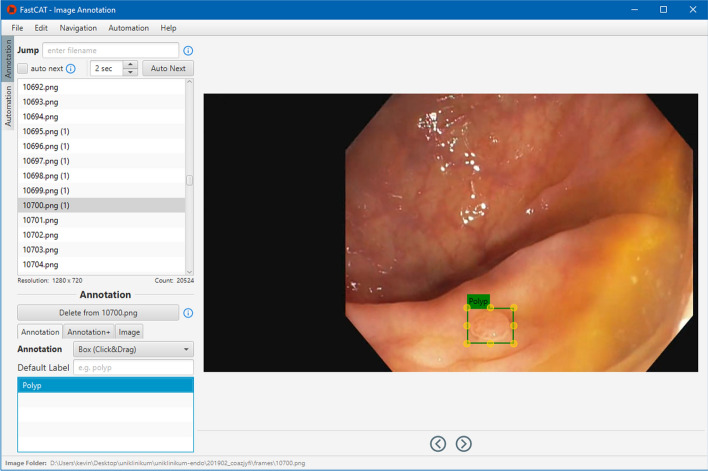Click the green Polyp label tag on image
Image resolution: width=708 pixels, height=471 pixels.
[478, 300]
